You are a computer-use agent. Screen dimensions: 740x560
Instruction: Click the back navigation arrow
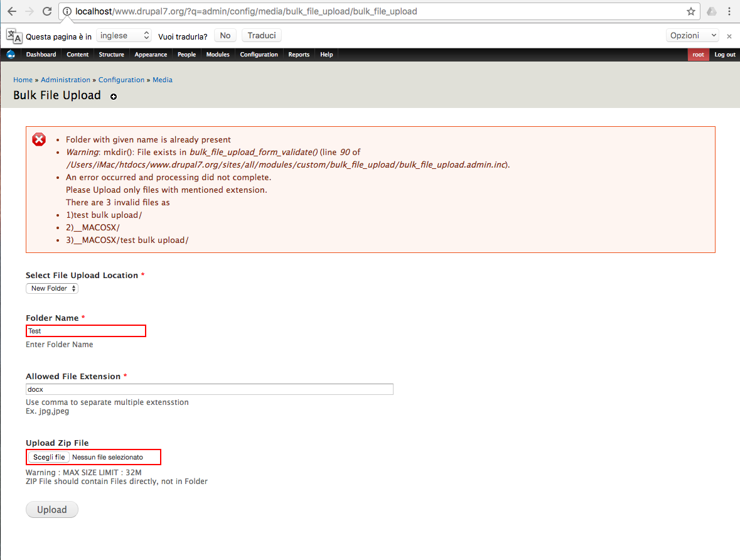(x=12, y=11)
